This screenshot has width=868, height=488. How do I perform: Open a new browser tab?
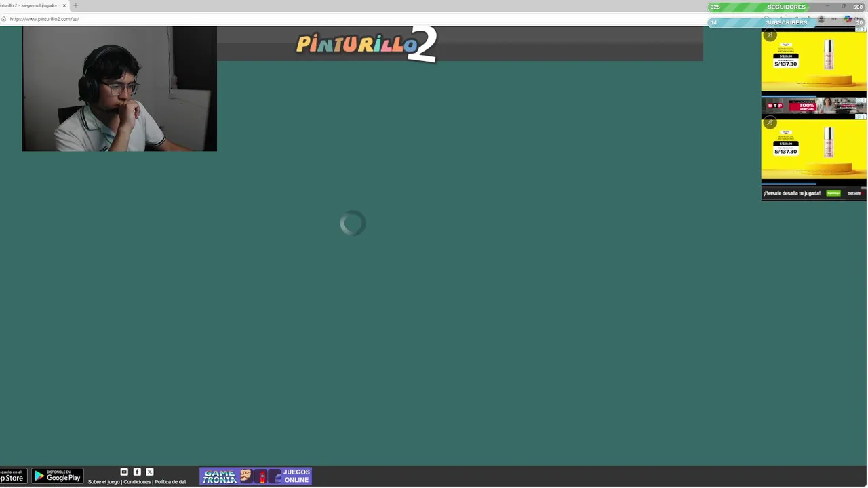[x=75, y=5]
